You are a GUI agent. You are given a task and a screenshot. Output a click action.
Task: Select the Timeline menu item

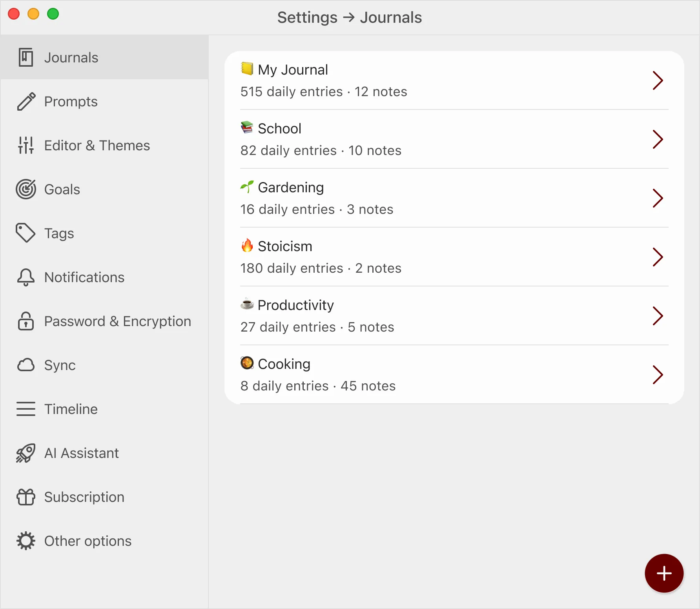tap(104, 409)
